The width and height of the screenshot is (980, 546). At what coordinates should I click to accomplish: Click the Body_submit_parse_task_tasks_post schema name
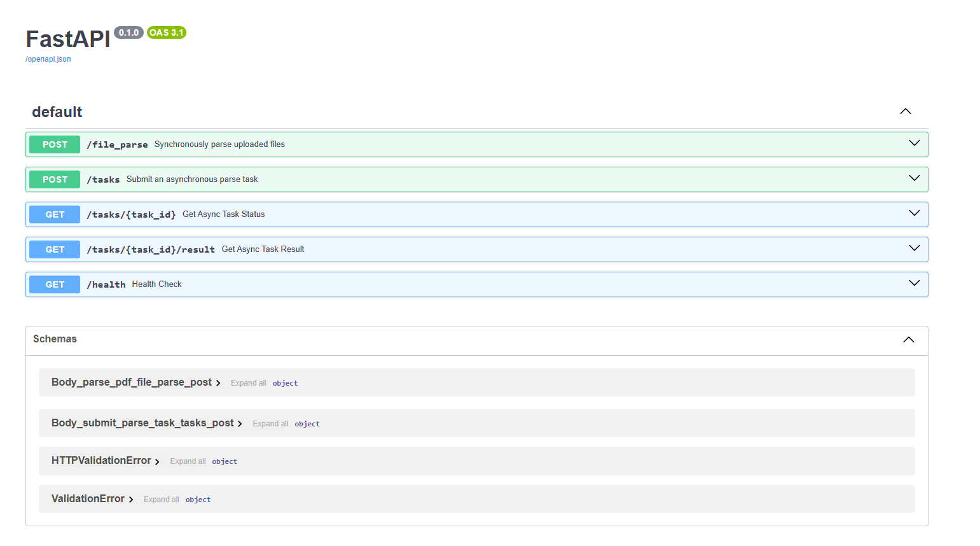tap(142, 423)
